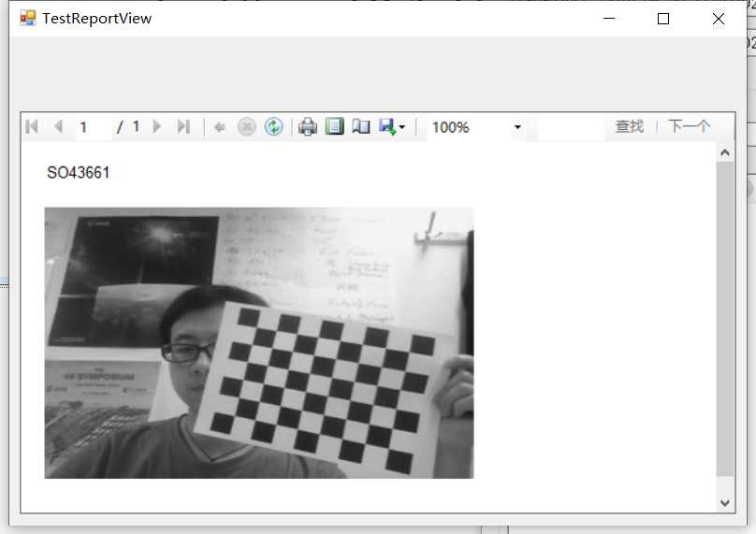Go to previous page of report
The image size is (756, 534).
[58, 127]
